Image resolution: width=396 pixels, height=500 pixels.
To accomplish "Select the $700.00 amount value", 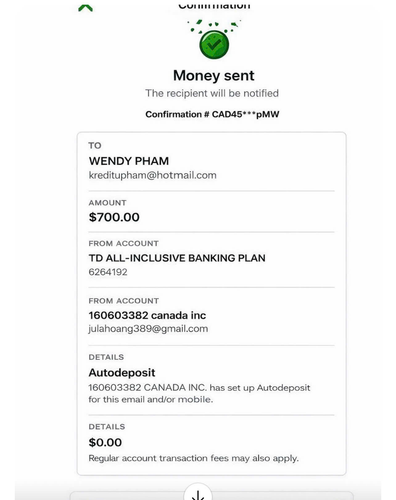I will 114,217.
